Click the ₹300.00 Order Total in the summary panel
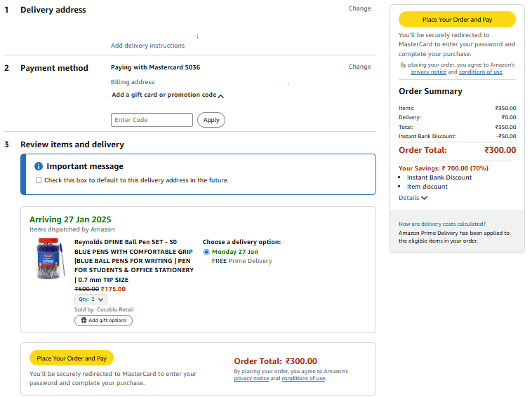Screen dimensions: 532x397 tap(500, 150)
